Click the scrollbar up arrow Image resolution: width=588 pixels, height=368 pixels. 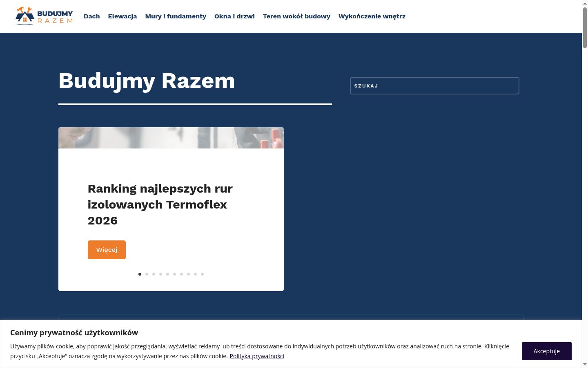click(585, 3)
